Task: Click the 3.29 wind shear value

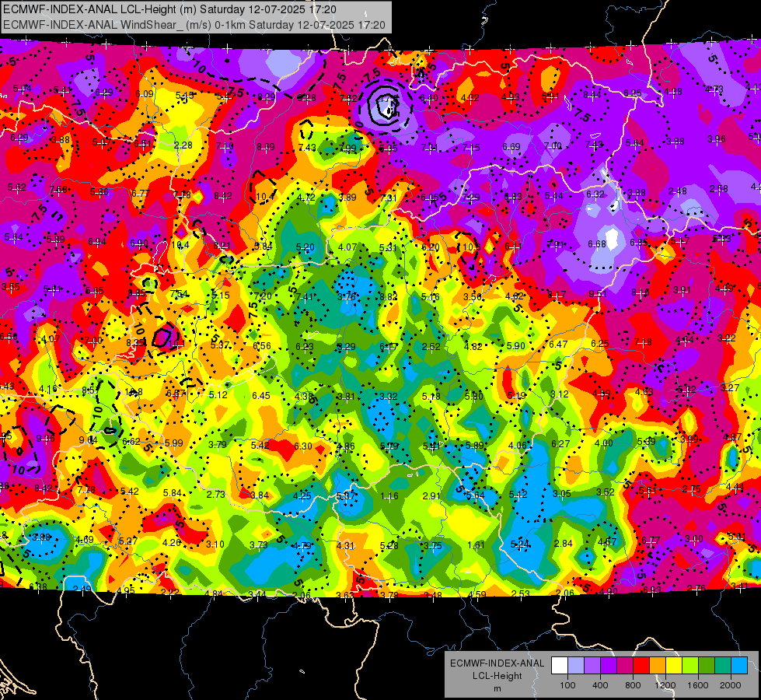Action: pyautogui.click(x=347, y=347)
